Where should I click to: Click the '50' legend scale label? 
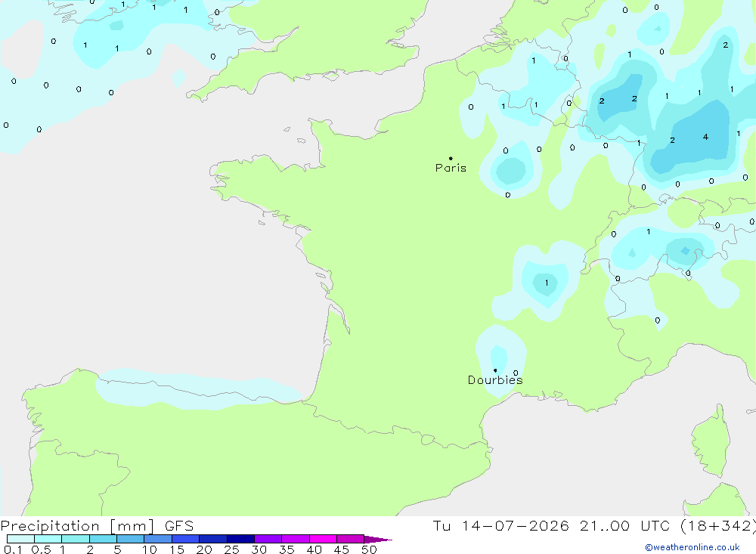click(369, 549)
